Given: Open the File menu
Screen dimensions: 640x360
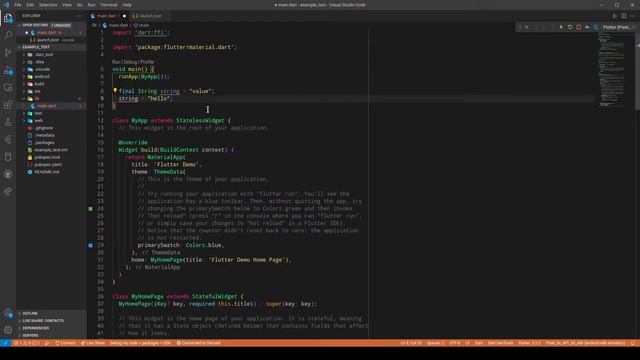Looking at the screenshot, I should tap(18, 5).
